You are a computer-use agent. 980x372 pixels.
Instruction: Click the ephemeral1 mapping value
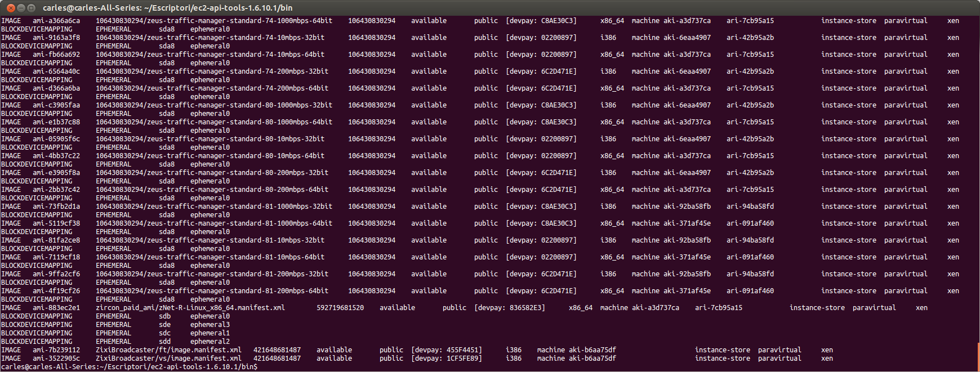(x=210, y=333)
